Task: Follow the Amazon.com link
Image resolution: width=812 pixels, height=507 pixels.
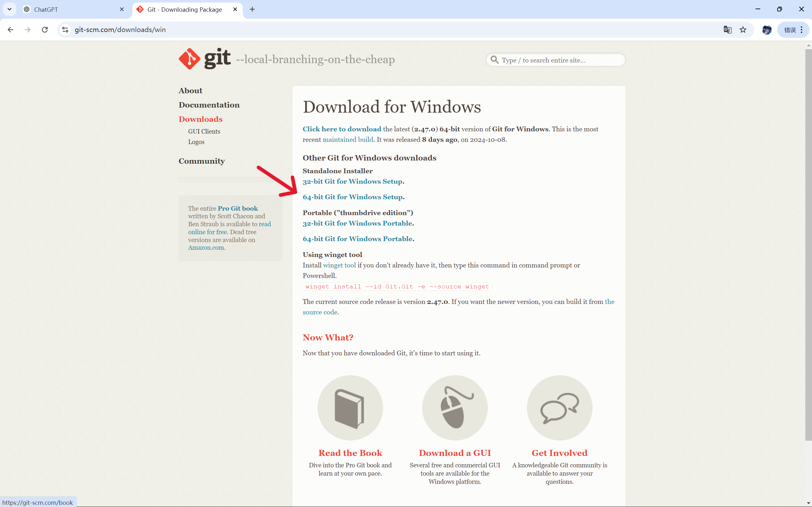Action: [206, 247]
